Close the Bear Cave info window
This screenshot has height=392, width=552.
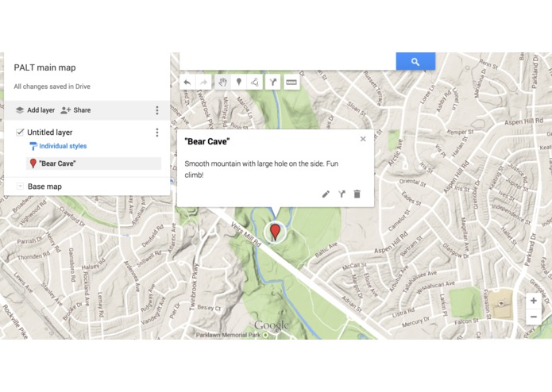click(363, 139)
